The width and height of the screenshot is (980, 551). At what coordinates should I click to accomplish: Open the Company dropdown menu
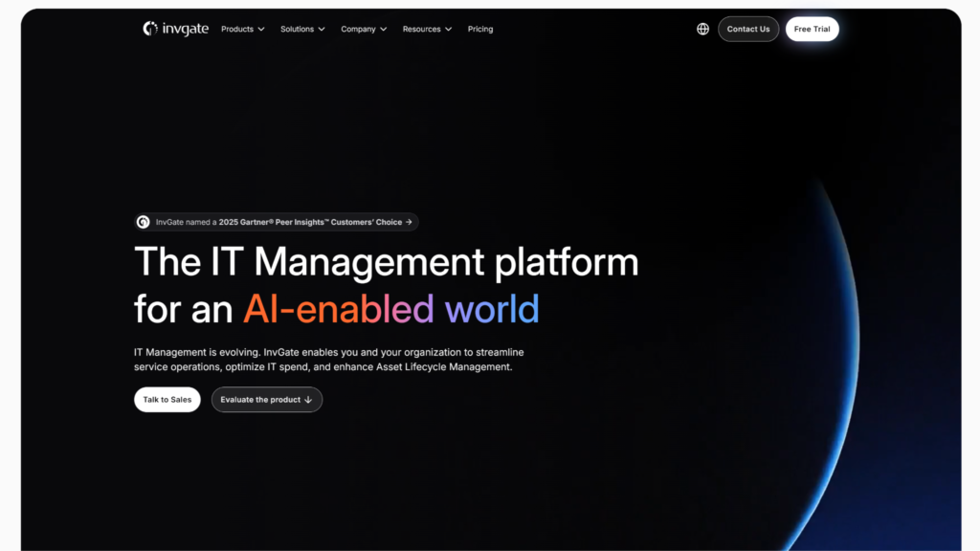coord(364,29)
